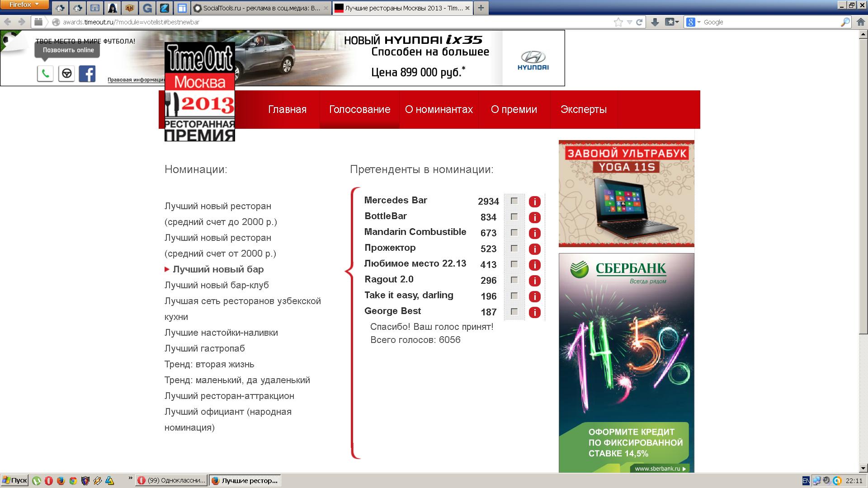This screenshot has height=488, width=868.
Task: Show info for Take it easy, darling
Action: point(535,296)
